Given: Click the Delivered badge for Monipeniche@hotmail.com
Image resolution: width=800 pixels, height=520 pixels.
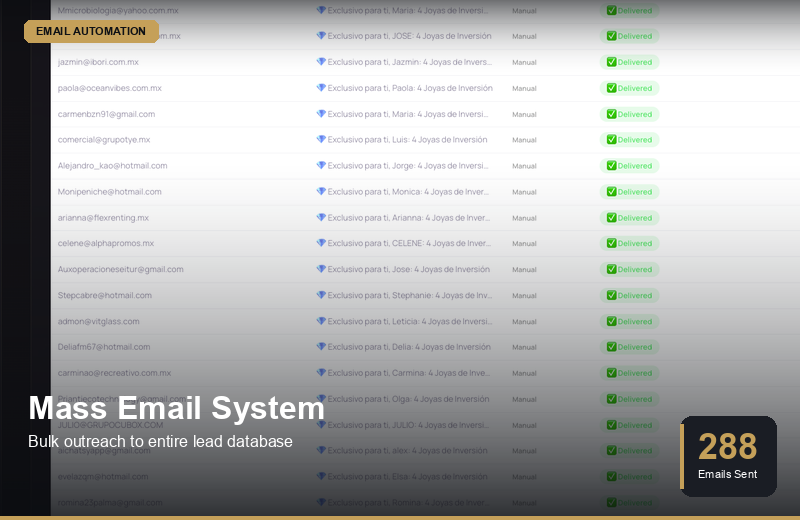Looking at the screenshot, I should pos(629,192).
